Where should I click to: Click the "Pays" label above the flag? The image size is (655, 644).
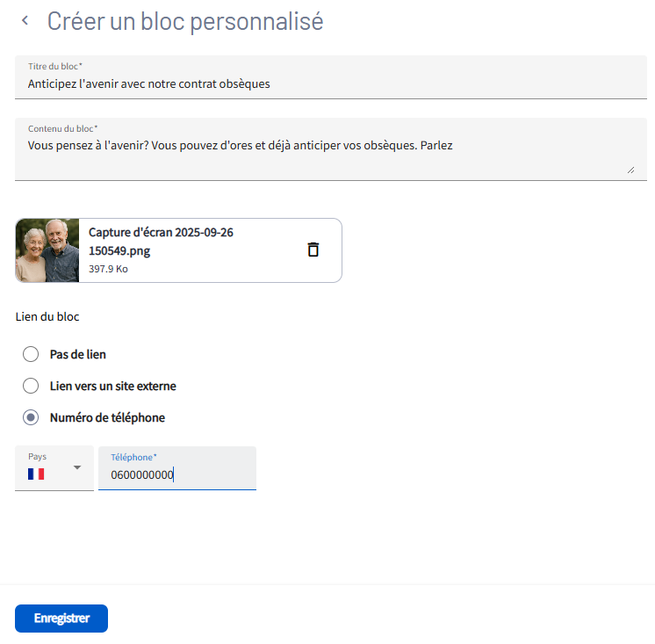click(x=37, y=457)
